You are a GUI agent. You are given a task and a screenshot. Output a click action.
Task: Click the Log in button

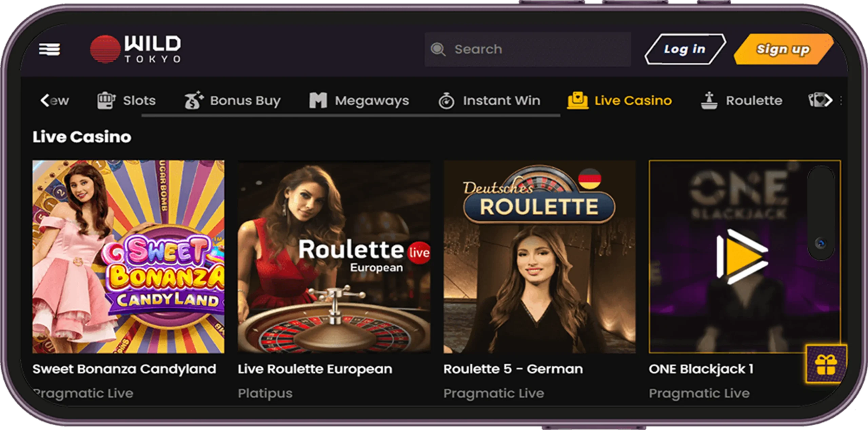685,49
